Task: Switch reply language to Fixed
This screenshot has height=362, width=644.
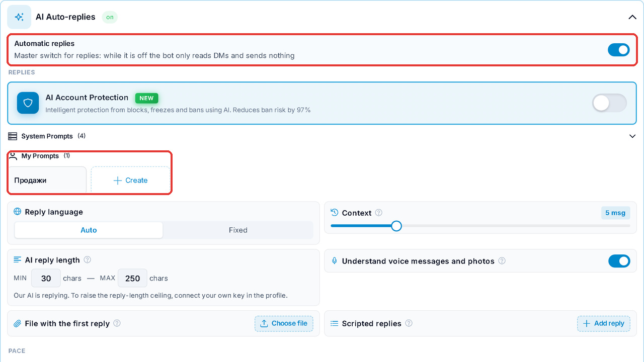Action: [x=238, y=230]
